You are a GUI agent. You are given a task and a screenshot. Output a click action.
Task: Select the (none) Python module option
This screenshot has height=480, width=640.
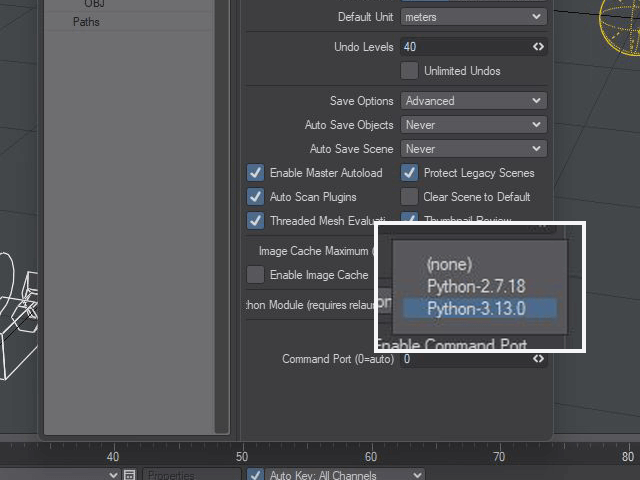click(x=448, y=265)
